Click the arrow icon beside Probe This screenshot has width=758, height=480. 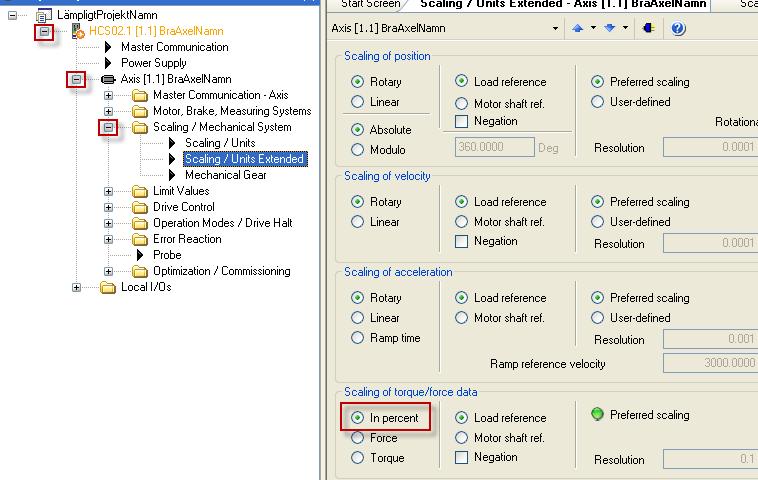(140, 255)
